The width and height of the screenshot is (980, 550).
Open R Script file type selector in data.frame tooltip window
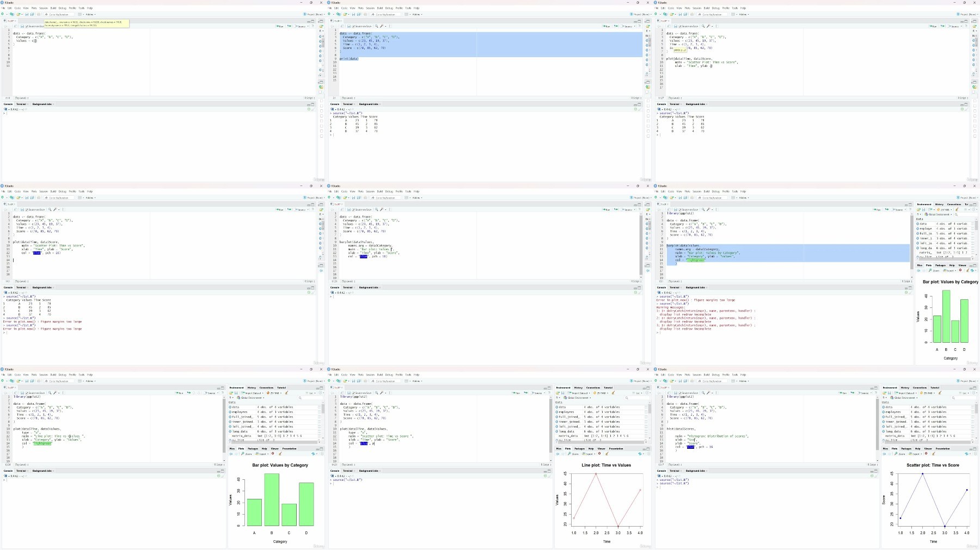click(x=309, y=98)
